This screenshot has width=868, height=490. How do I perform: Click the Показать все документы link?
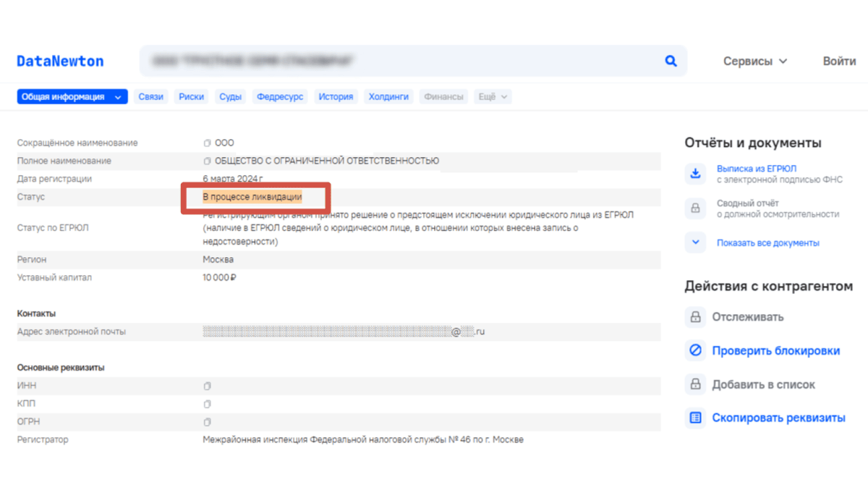click(x=768, y=243)
